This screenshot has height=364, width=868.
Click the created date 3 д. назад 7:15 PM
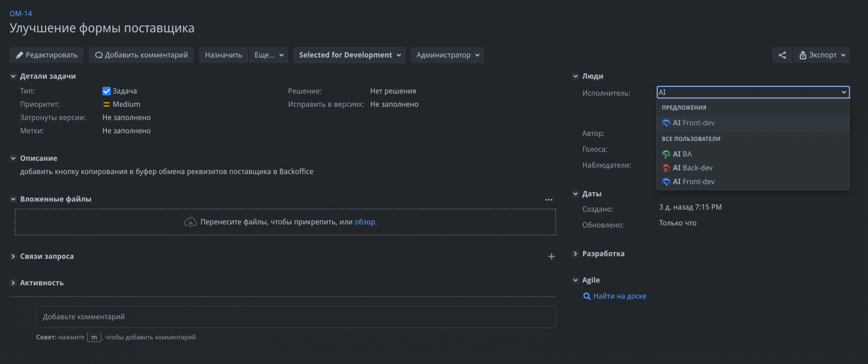pos(691,207)
